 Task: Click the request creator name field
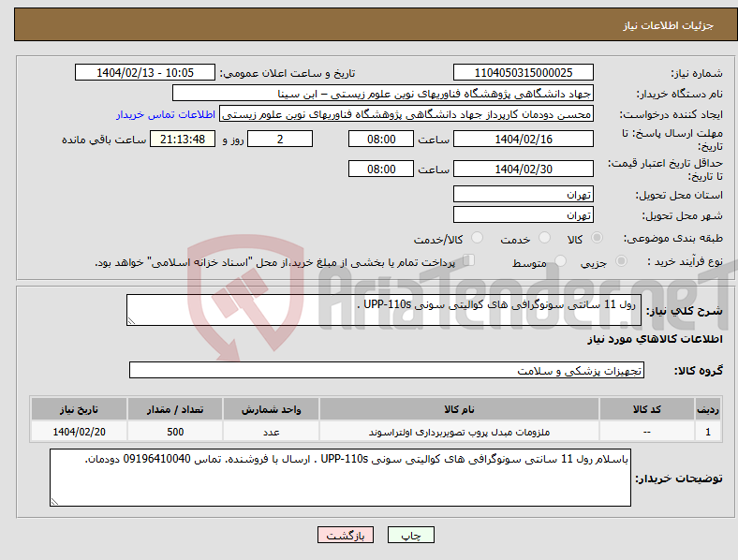coord(406,114)
